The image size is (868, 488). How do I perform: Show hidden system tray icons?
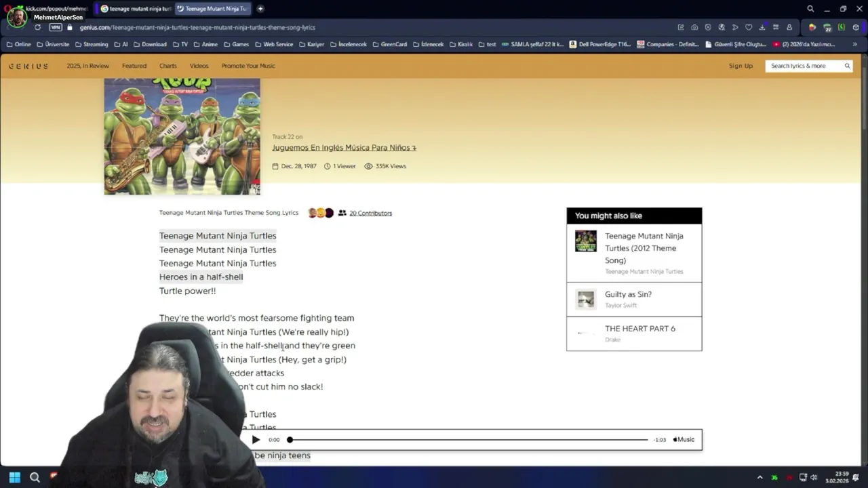pyautogui.click(x=759, y=477)
